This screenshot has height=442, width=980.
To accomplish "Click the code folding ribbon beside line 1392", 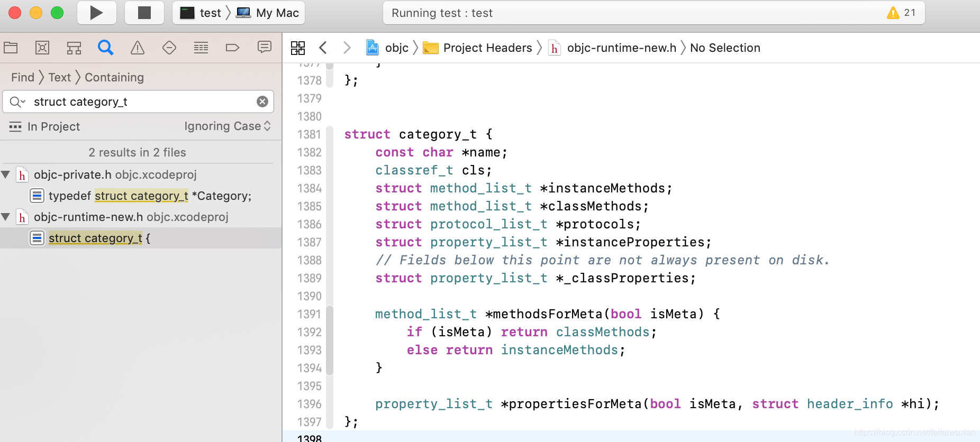I will [330, 332].
